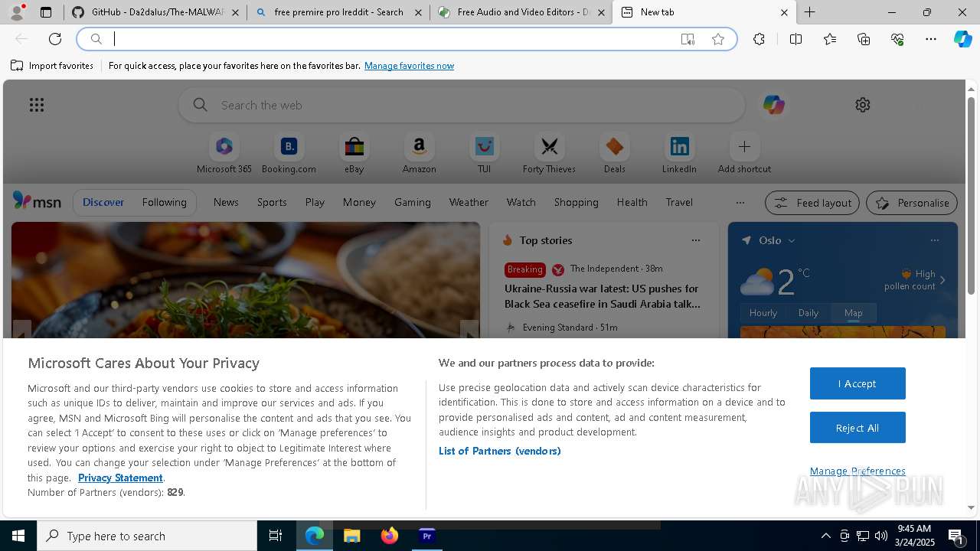The width and height of the screenshot is (980, 551).
Task: Switch to GitHub Da2dalus browser tab
Action: (155, 12)
